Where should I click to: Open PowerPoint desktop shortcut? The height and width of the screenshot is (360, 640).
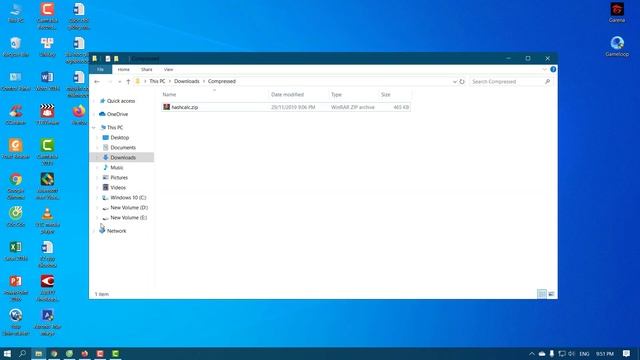point(16,288)
